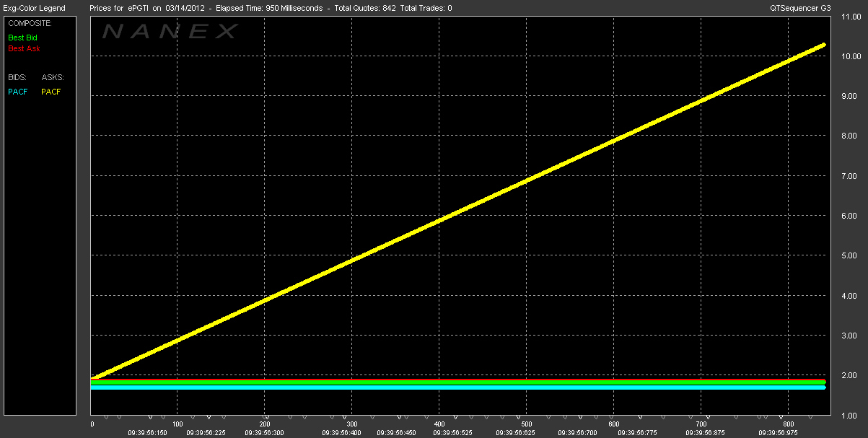Click the Best Bid legend entry
This screenshot has height=438, width=868.
22,37
